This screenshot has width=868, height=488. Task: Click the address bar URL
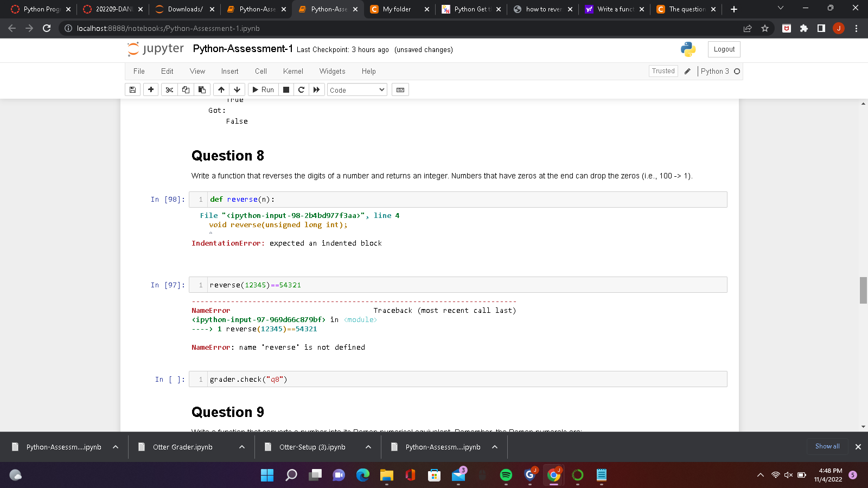coord(168,28)
